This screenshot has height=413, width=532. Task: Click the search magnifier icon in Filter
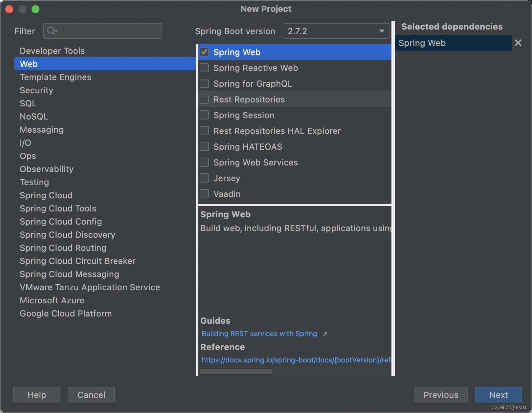pos(52,31)
